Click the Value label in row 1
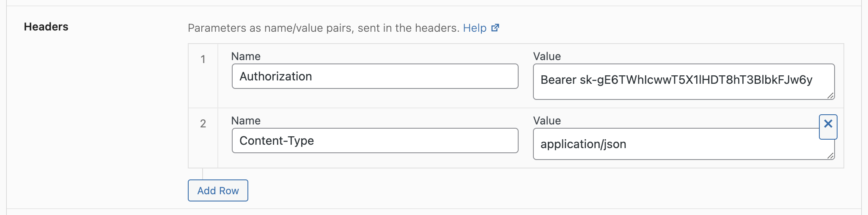The image size is (868, 215). [x=547, y=56]
